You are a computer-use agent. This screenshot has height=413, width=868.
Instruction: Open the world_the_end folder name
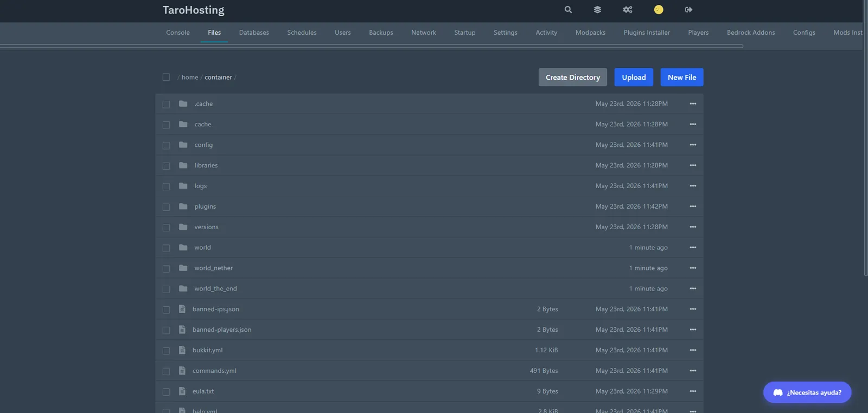coord(215,289)
